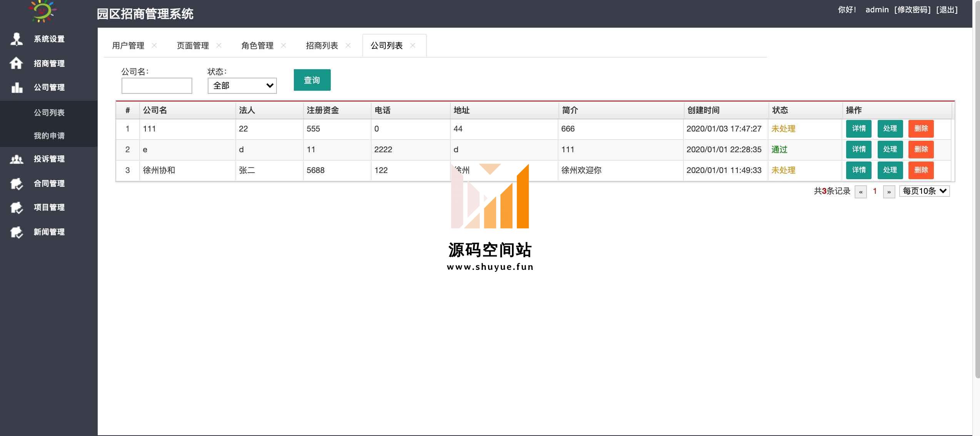Click the 公司管理 bar chart icon

pyautogui.click(x=17, y=87)
